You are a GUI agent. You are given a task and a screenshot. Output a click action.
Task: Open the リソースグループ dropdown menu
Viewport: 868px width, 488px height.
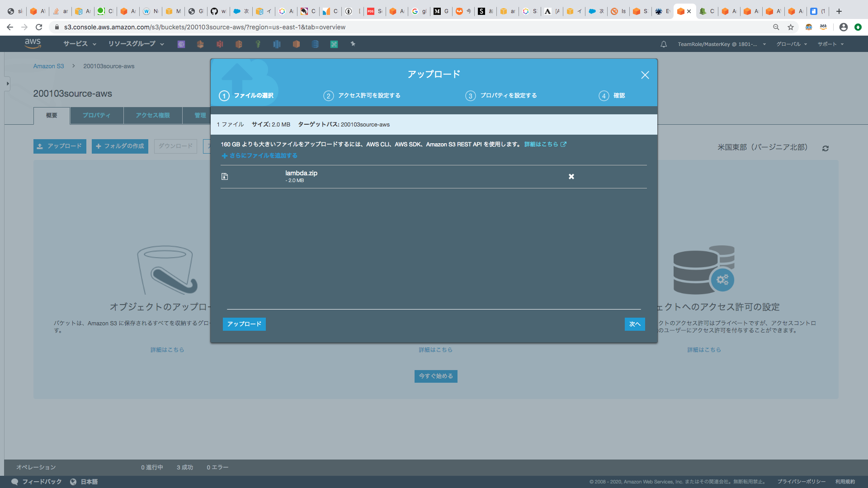pyautogui.click(x=136, y=44)
